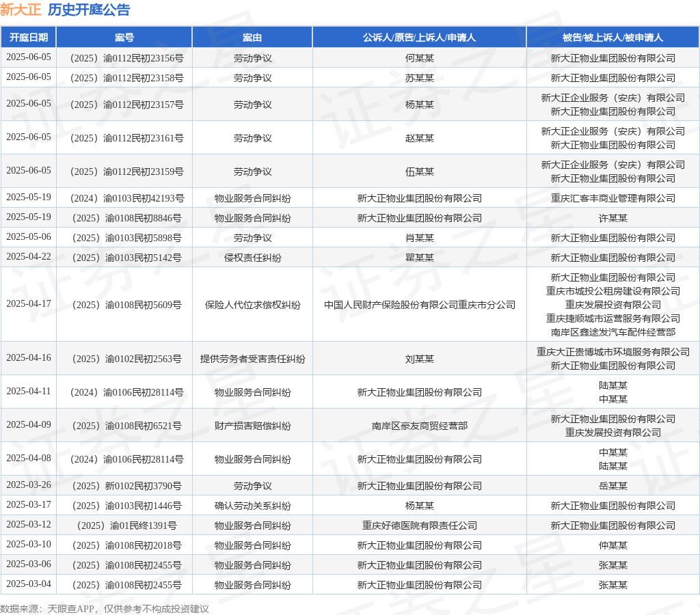Select plaintiff name 苏某某
Image resolution: width=700 pixels, height=615 pixels.
[420, 78]
